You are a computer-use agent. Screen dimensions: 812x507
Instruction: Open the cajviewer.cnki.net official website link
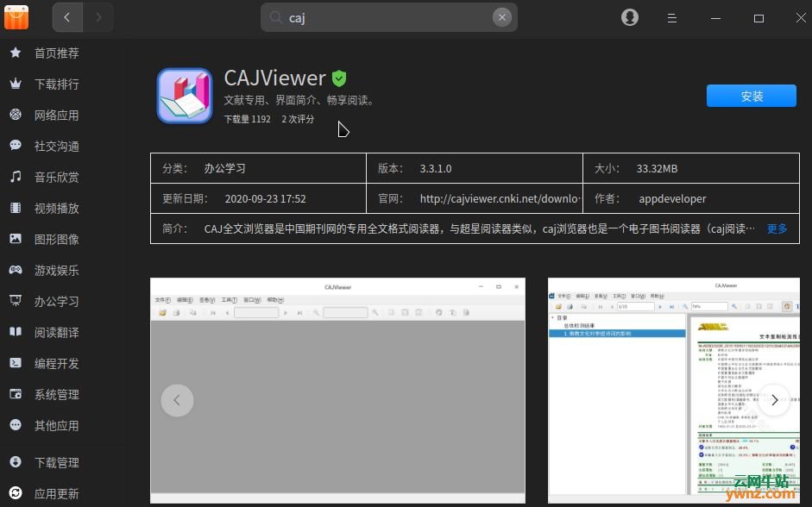(x=500, y=198)
